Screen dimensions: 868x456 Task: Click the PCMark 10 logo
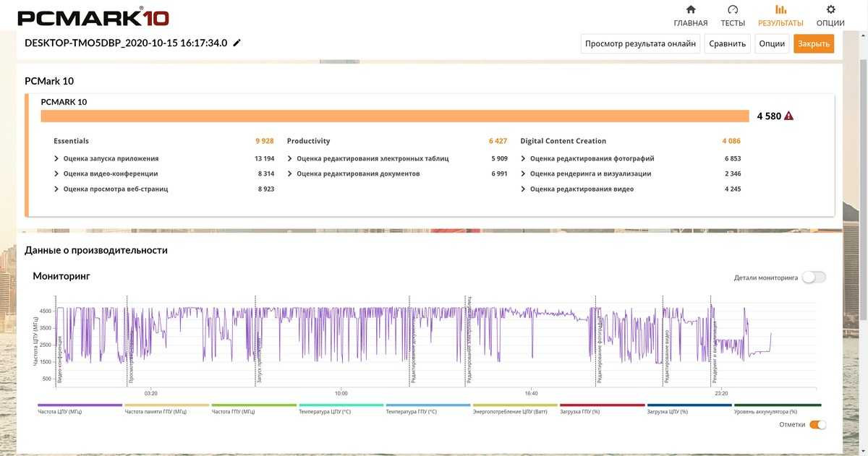point(93,17)
